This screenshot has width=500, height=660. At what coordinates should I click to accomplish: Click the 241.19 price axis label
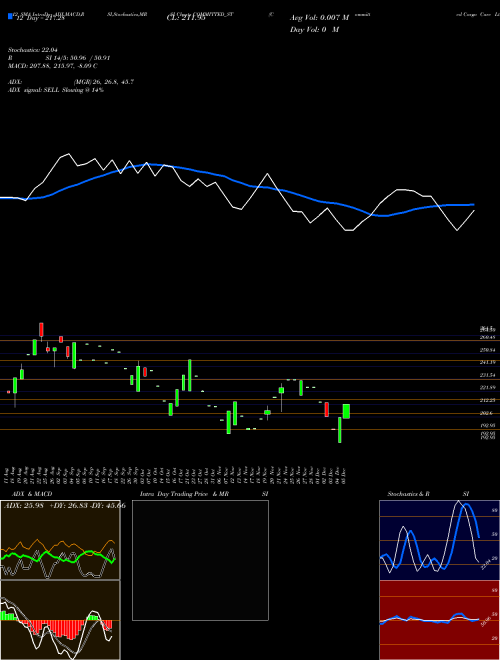(488, 362)
